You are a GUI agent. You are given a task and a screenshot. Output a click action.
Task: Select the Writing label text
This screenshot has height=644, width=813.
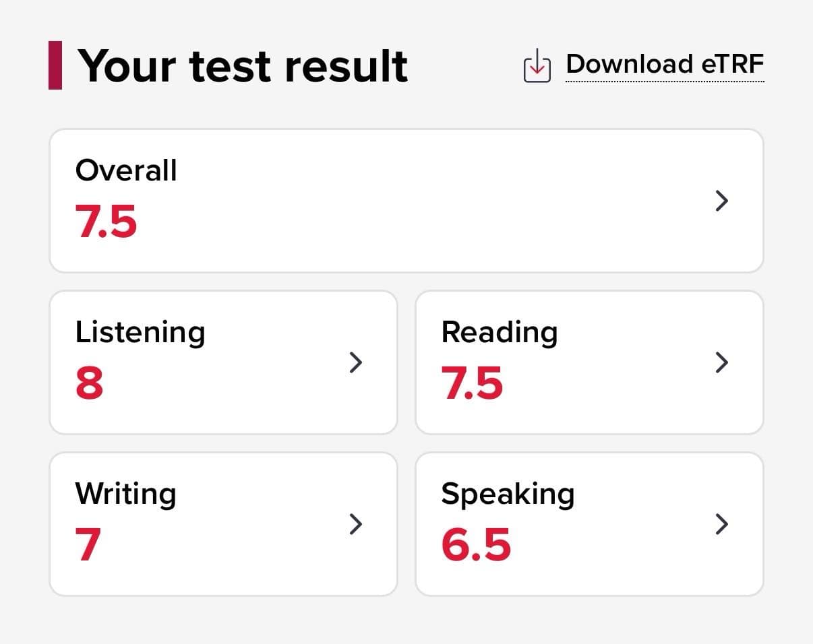(126, 495)
